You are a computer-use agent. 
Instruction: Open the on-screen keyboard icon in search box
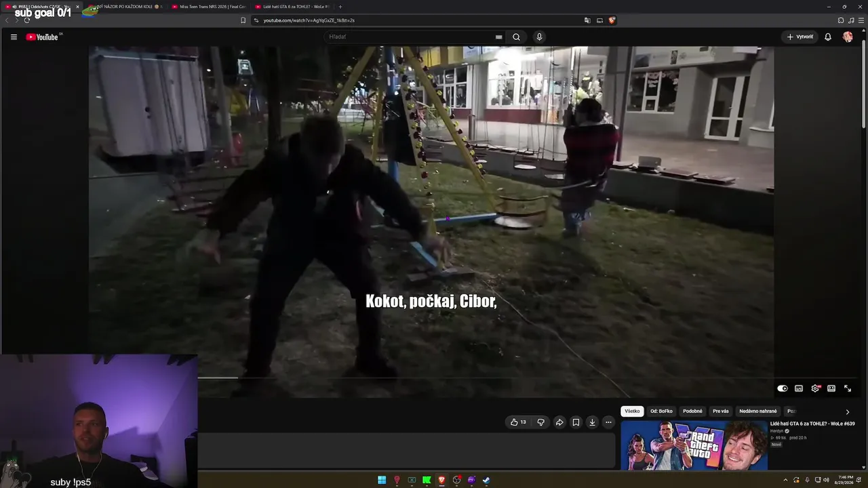click(499, 37)
